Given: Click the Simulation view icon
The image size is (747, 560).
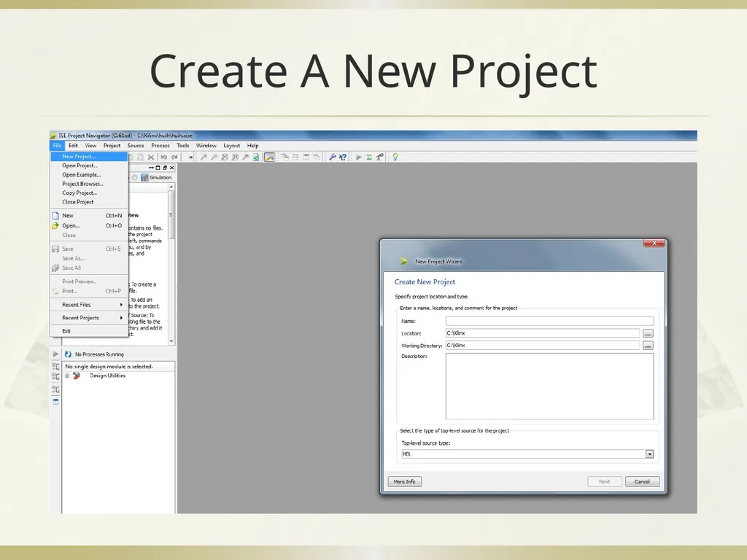Looking at the screenshot, I should tap(144, 177).
